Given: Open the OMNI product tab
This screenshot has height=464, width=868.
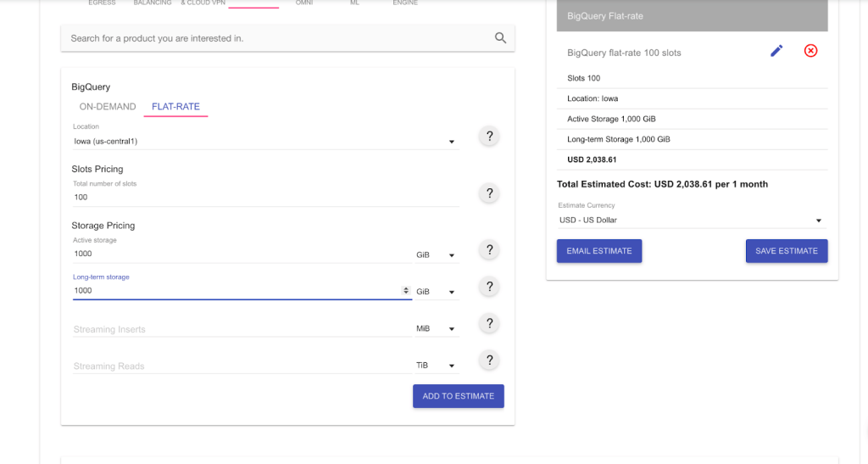Looking at the screenshot, I should [304, 3].
